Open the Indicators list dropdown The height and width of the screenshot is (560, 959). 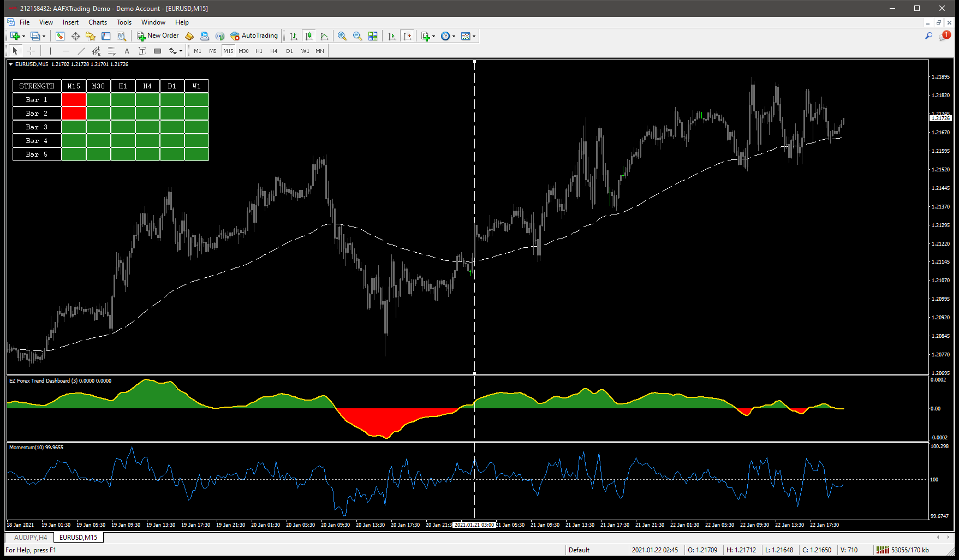tap(428, 36)
